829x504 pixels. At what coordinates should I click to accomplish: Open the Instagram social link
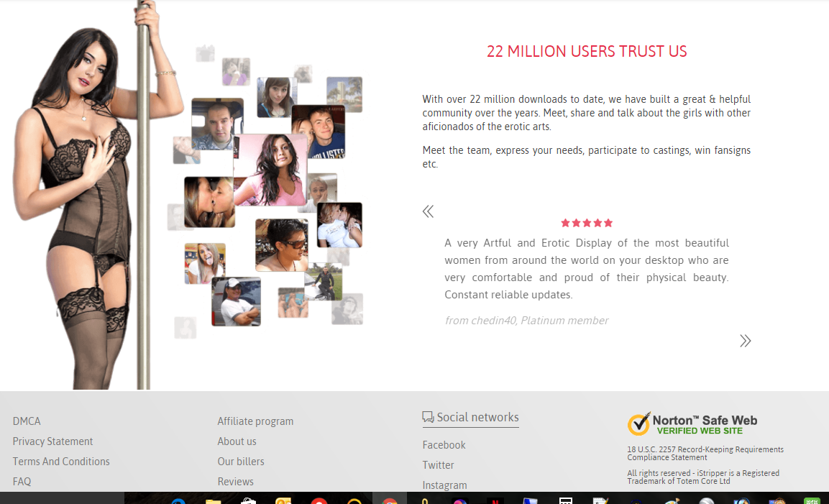click(444, 485)
